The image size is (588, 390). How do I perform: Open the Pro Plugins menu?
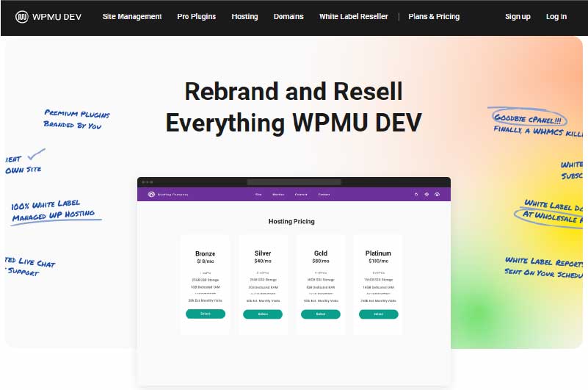(x=197, y=16)
